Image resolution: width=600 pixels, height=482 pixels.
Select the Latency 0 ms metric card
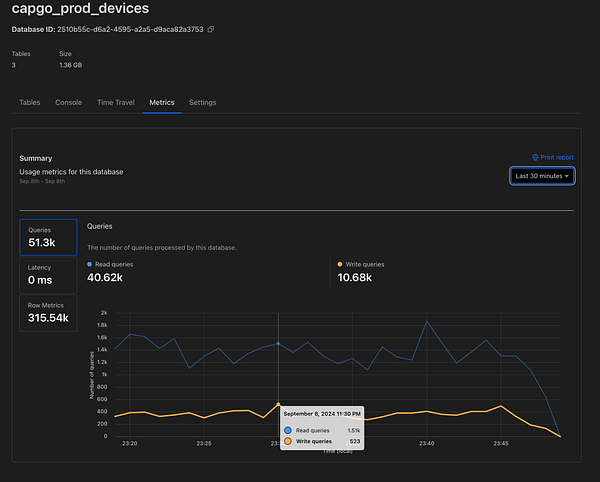pos(48,275)
